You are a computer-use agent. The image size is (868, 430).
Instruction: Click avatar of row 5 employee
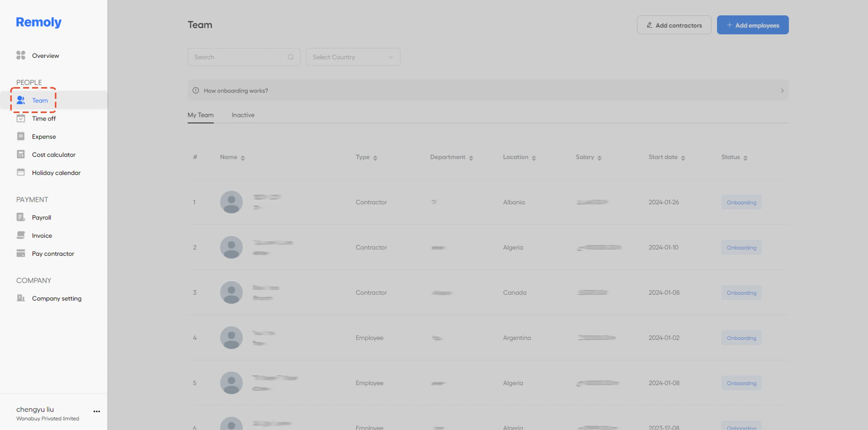click(231, 382)
